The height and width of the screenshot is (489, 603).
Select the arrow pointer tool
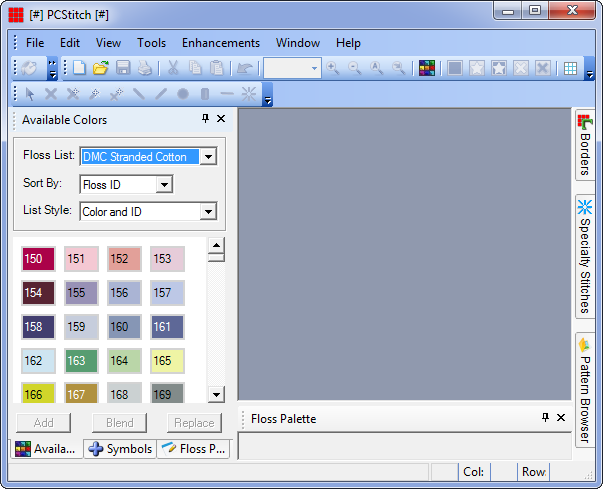pos(30,93)
